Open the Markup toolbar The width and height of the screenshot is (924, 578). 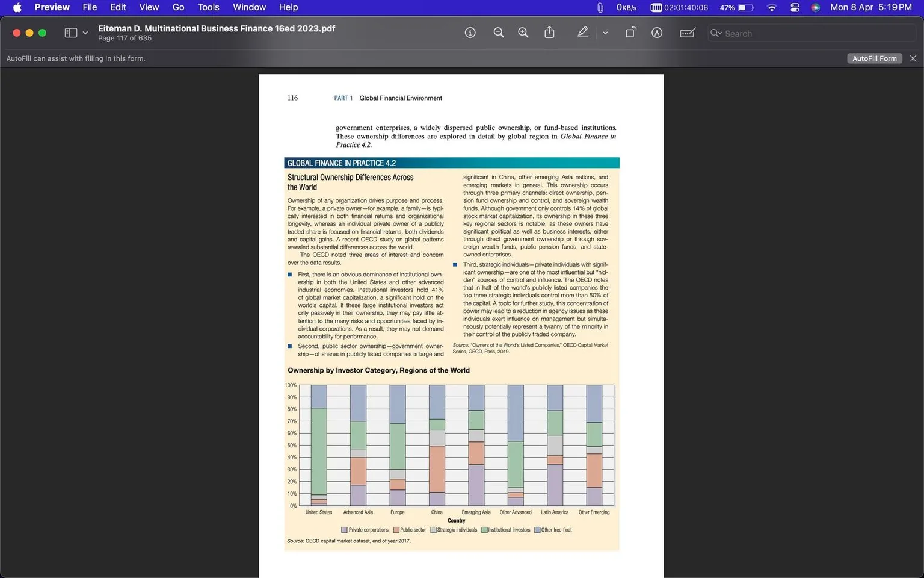pos(656,33)
